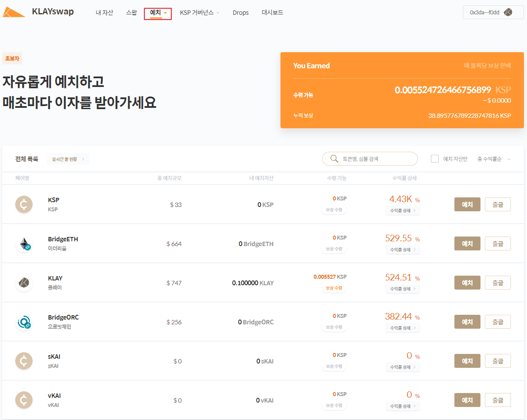Expand the KSP 거버넌스 menu
Viewport: 527px width, 420px height.
pos(200,13)
